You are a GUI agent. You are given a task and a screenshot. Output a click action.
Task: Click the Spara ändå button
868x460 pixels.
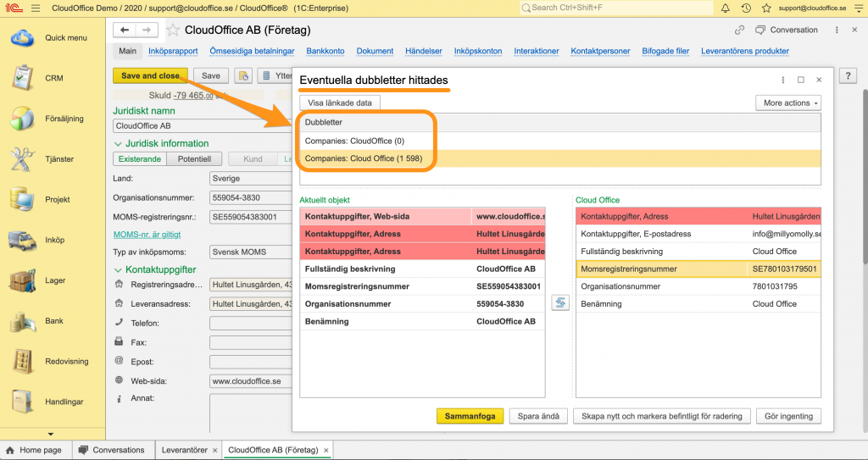538,416
